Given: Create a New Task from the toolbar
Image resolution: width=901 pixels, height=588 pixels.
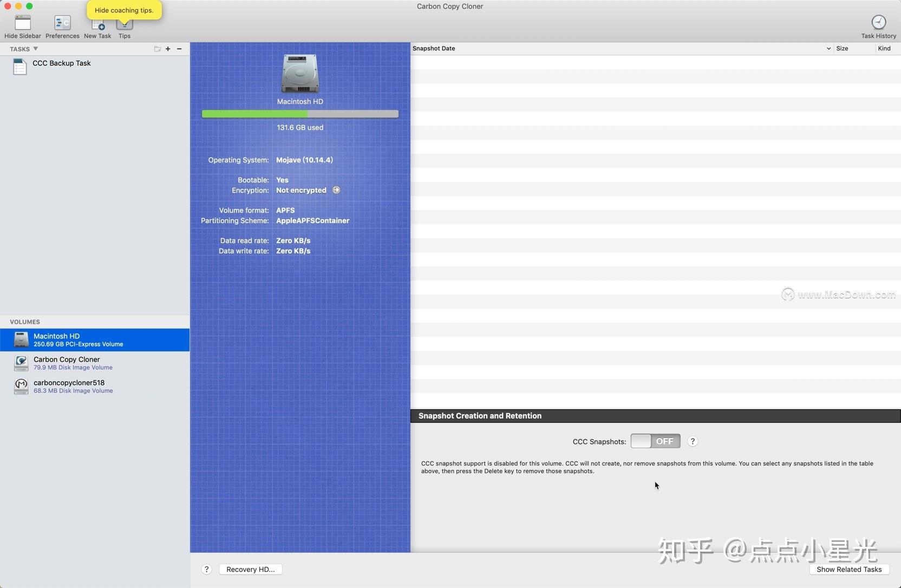Looking at the screenshot, I should pos(97,25).
